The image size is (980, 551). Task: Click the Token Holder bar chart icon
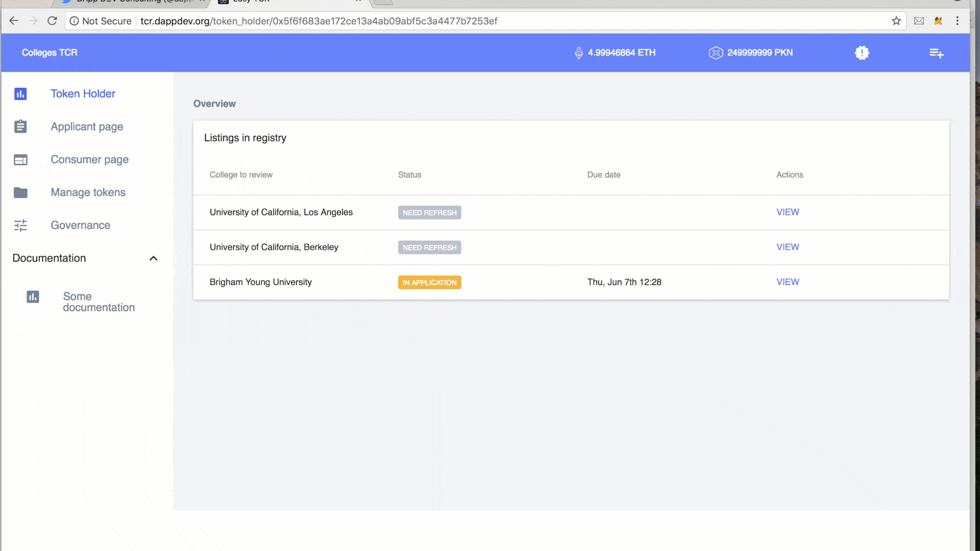(20, 94)
